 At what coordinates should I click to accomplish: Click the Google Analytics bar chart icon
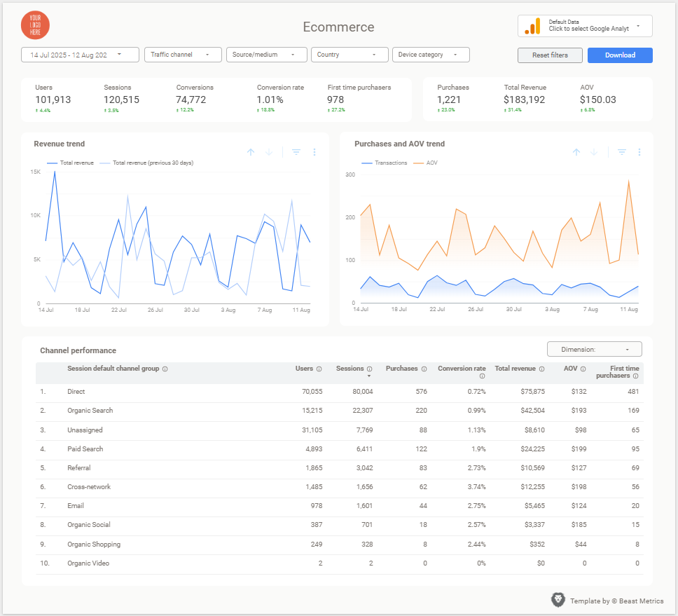(533, 26)
